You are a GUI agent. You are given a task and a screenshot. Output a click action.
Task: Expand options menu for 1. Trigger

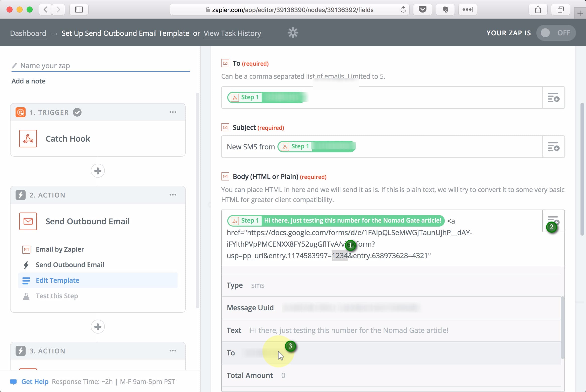click(x=173, y=112)
